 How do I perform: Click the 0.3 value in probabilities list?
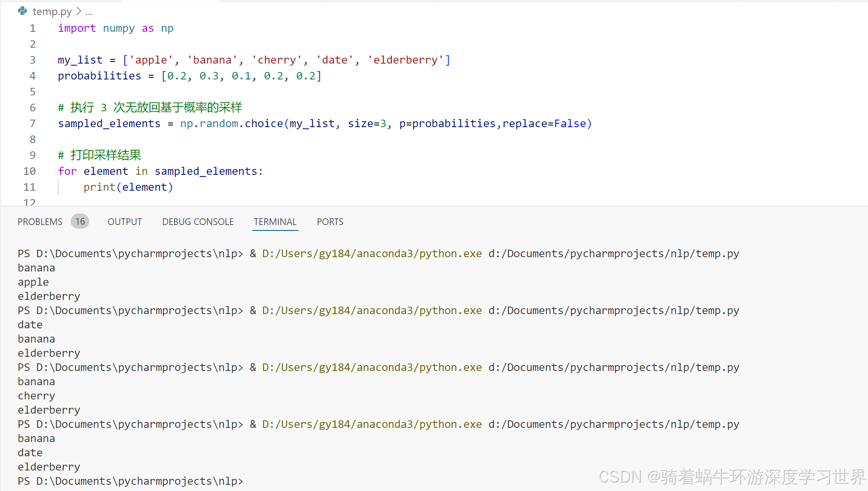pos(209,76)
